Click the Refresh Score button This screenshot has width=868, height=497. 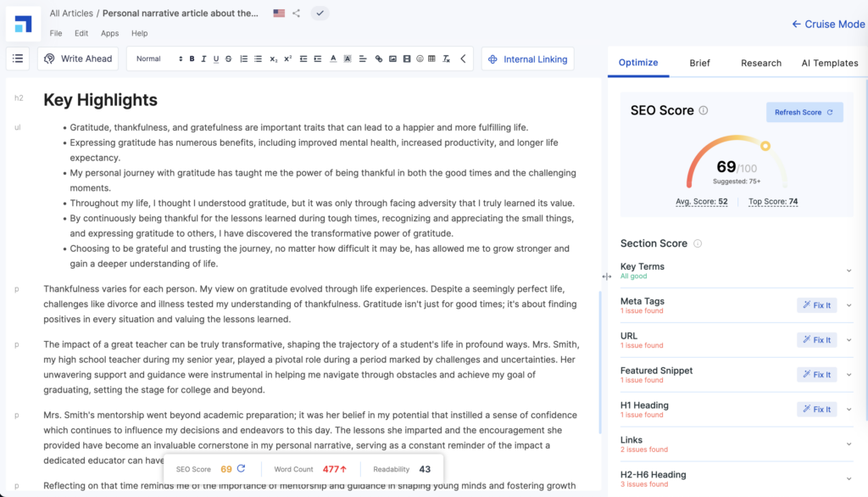tap(804, 111)
